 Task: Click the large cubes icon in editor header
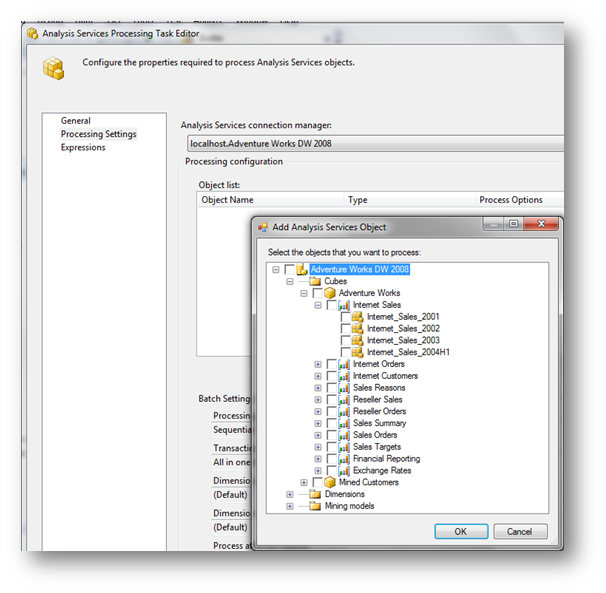coord(53,68)
